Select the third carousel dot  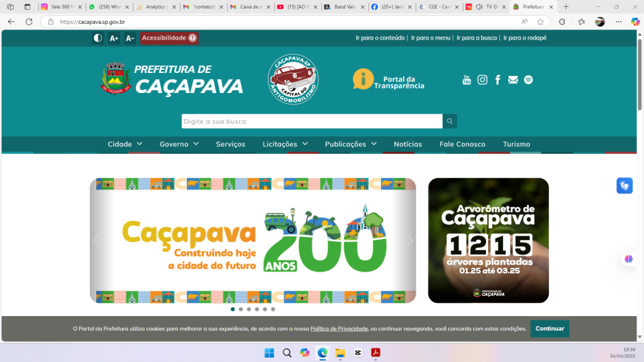(249, 309)
